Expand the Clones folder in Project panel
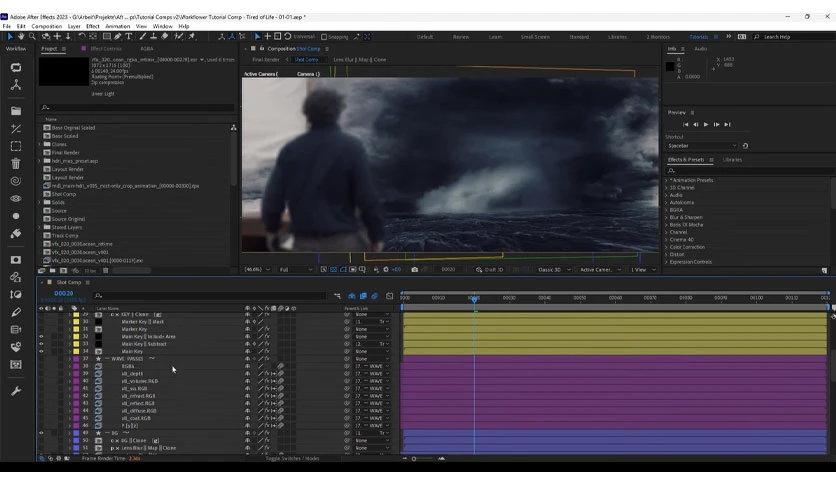Viewport: 836px width, 484px height. pos(39,144)
